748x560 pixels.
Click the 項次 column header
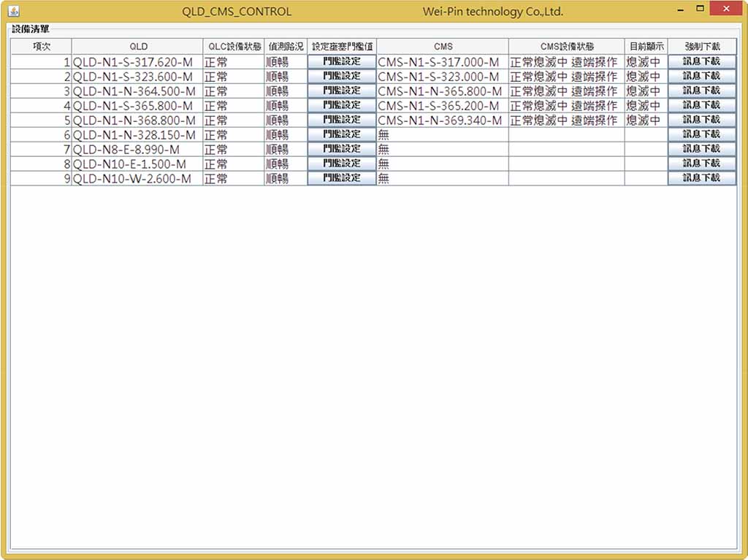click(x=41, y=46)
